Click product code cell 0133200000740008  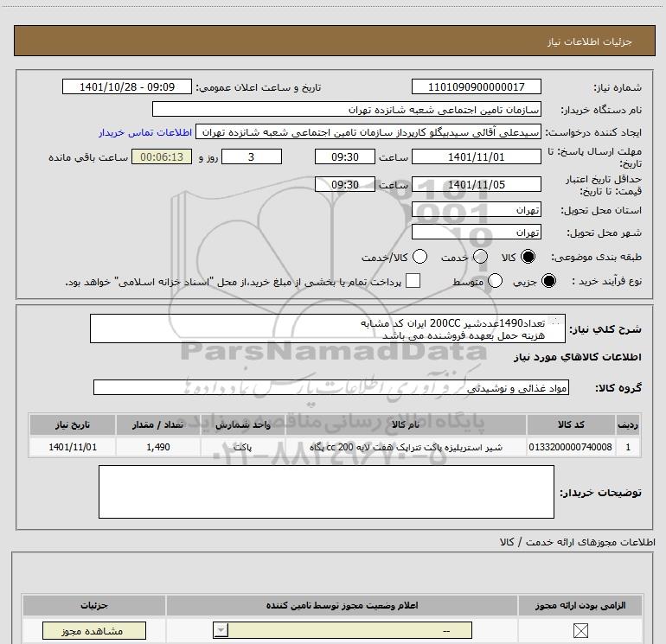coord(571,447)
